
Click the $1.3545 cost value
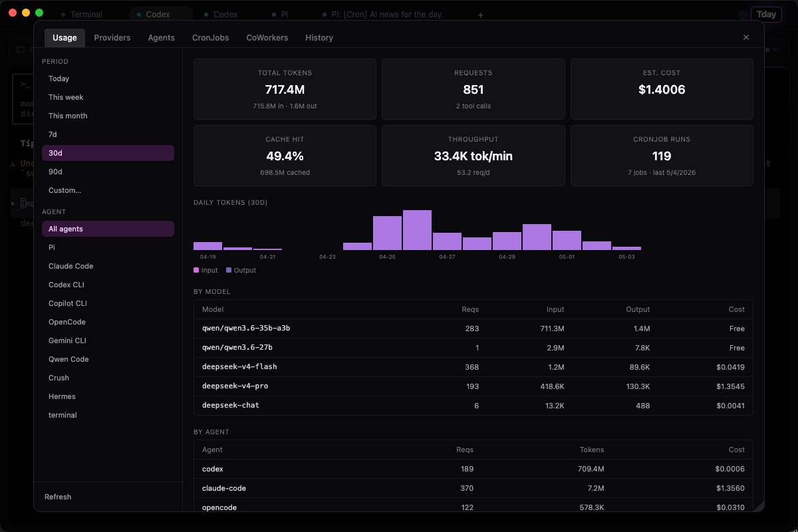click(x=730, y=386)
